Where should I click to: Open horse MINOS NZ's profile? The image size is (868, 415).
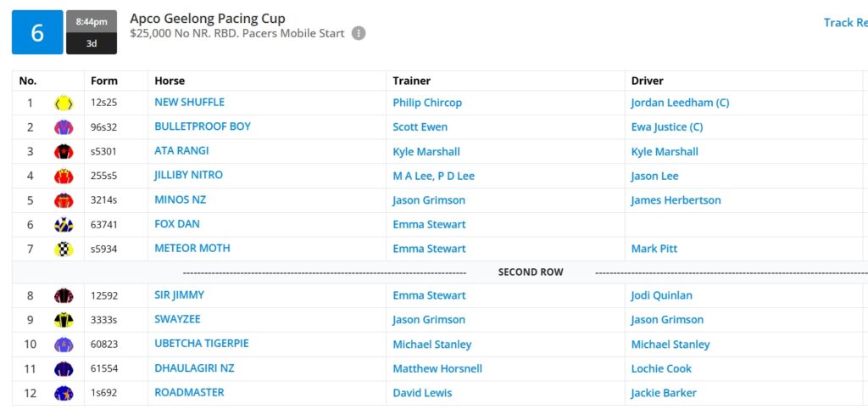coord(180,199)
